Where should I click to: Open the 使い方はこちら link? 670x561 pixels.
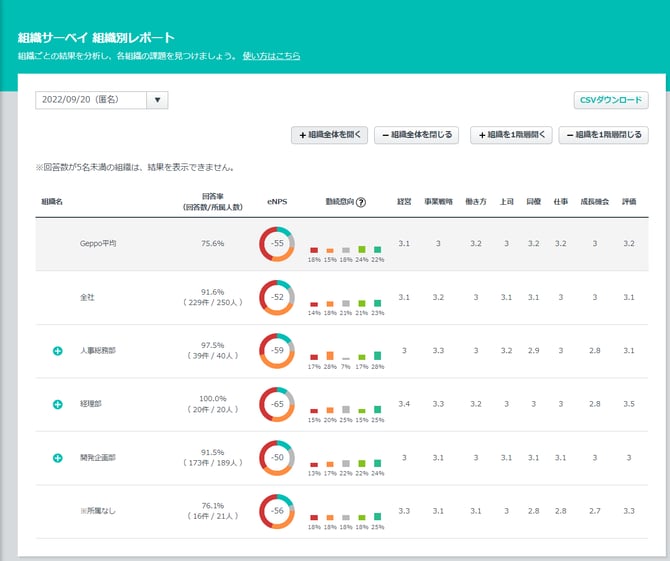pyautogui.click(x=271, y=56)
